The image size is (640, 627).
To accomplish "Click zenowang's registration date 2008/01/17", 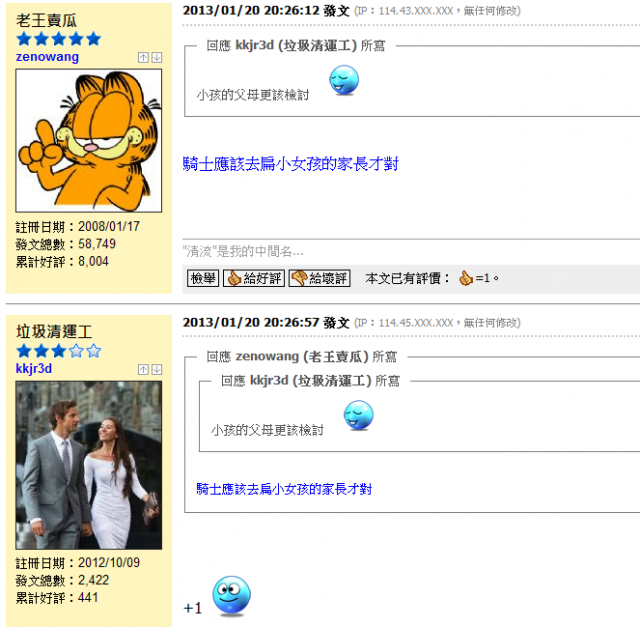I will 109,227.
